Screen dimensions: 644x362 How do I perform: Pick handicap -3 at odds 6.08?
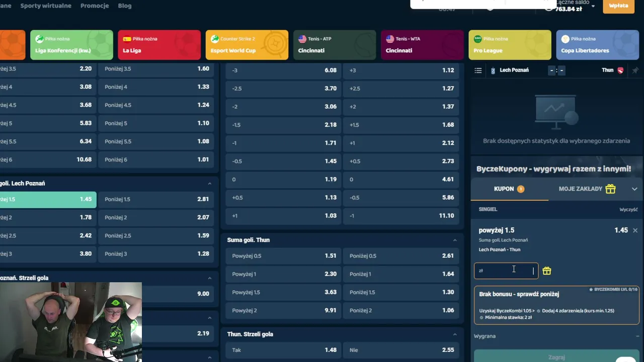pos(283,70)
